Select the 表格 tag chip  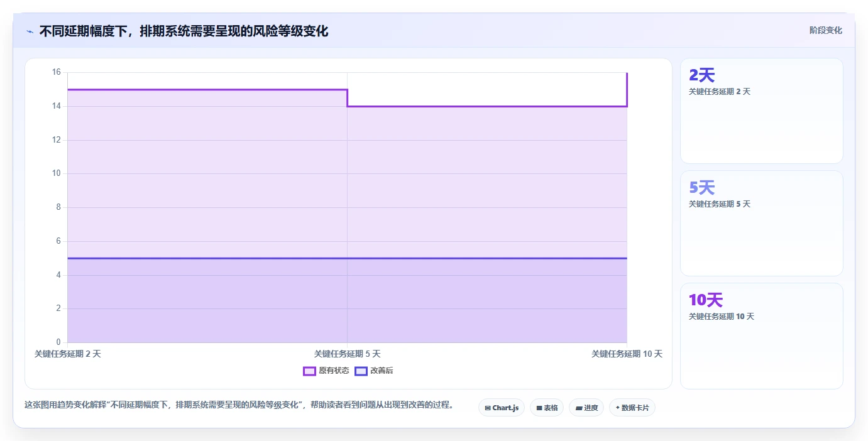tap(547, 408)
